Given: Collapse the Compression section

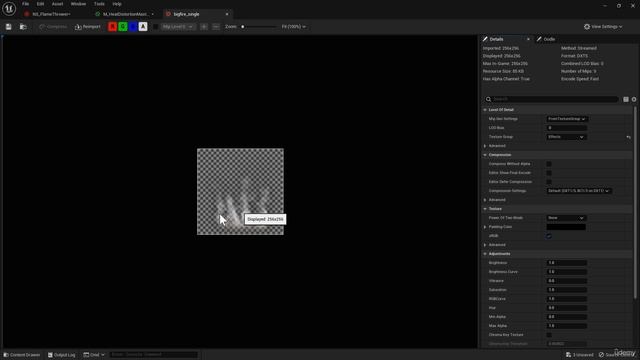Looking at the screenshot, I should tap(485, 155).
